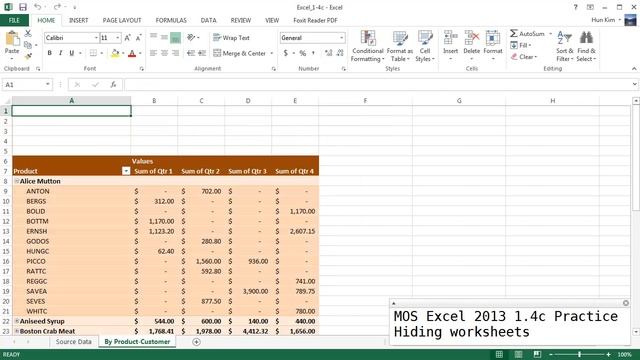Viewport: 640px width, 360px height.
Task: Add a new sheet with plus icon
Action: point(196,342)
